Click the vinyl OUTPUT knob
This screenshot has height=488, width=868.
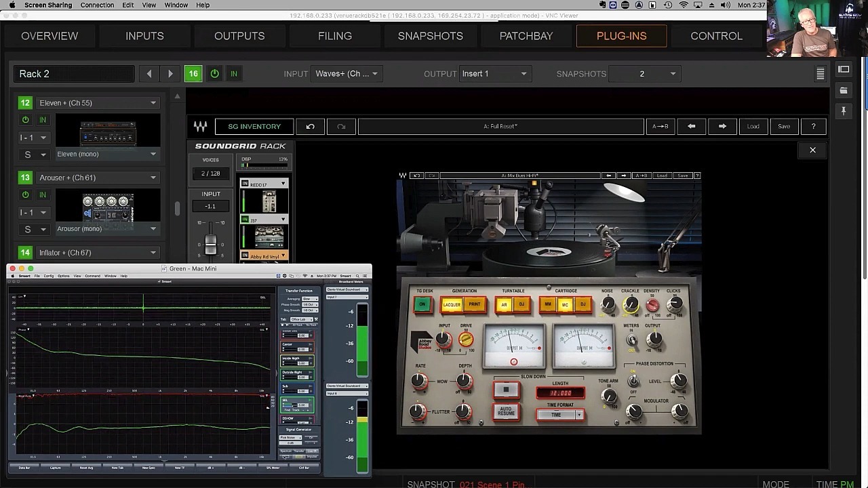click(x=654, y=340)
